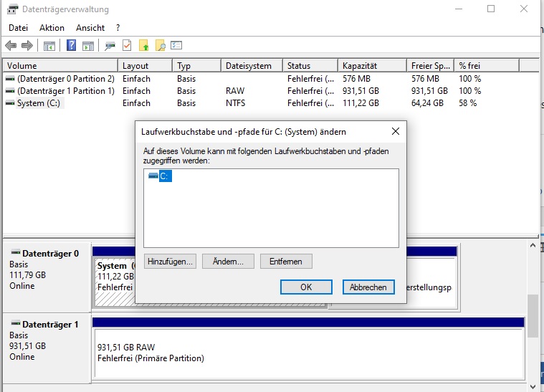
Task: Open Help with the blue question mark icon
Action: [71, 45]
